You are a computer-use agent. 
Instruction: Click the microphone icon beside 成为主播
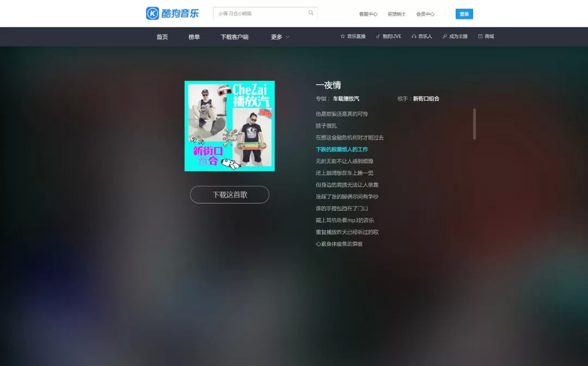pyautogui.click(x=445, y=36)
